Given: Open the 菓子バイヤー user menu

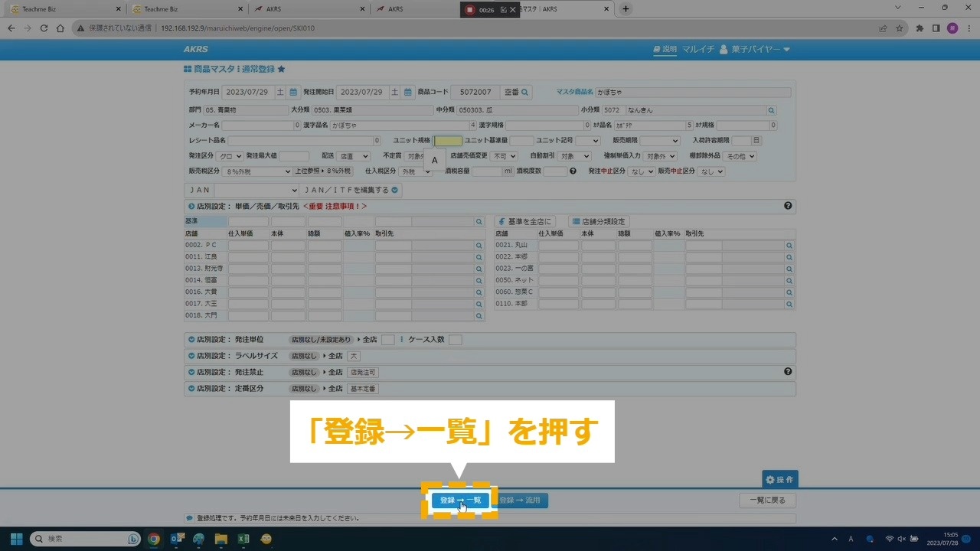Looking at the screenshot, I should pos(754,49).
